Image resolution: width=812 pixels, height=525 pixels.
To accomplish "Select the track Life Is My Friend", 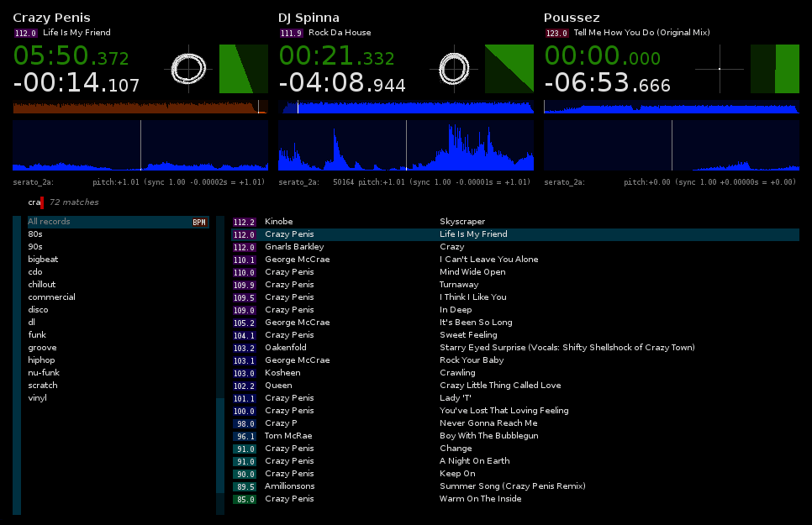I will (x=515, y=234).
